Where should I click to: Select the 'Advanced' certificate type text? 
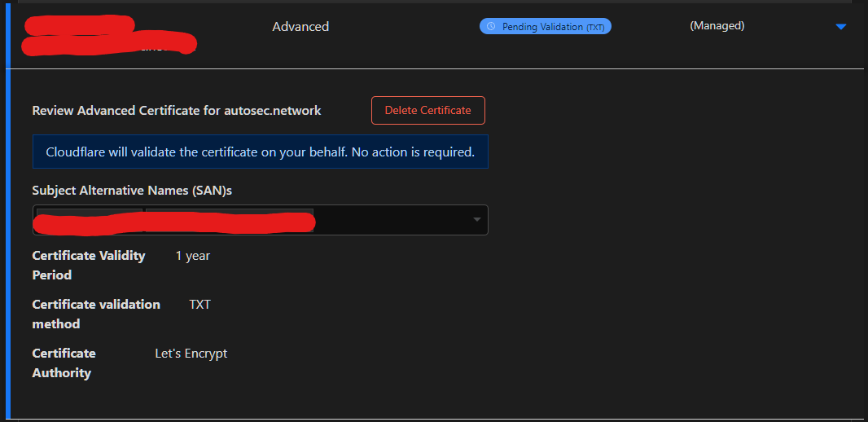tap(300, 27)
